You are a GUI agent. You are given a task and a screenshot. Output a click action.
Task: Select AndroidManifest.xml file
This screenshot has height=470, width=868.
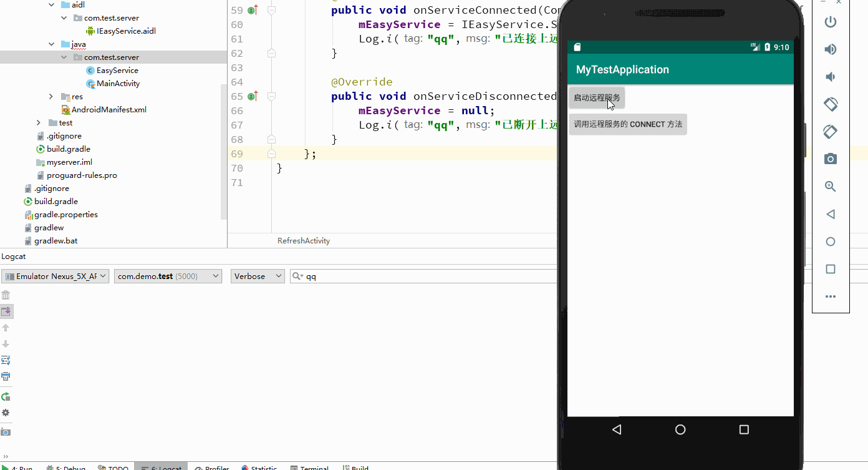104,109
